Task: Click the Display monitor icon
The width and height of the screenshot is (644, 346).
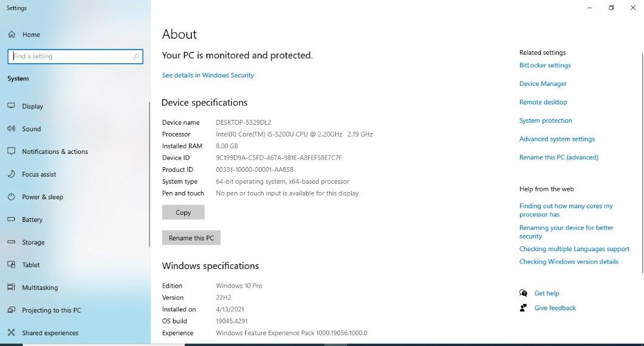Action: pos(11,106)
